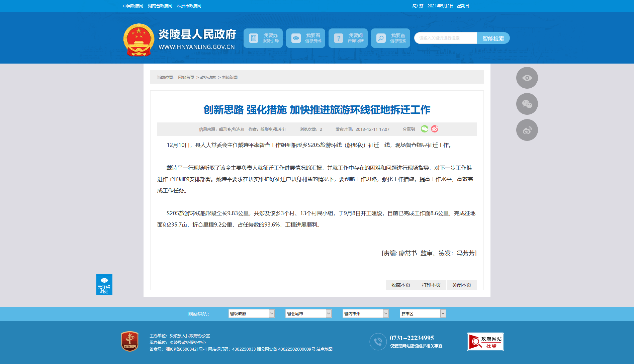Switch language using 简/繁 toggle
The width and height of the screenshot is (634, 364).
[418, 6]
